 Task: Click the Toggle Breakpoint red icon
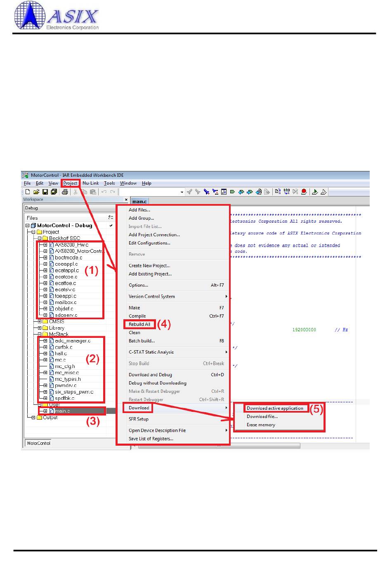point(304,192)
